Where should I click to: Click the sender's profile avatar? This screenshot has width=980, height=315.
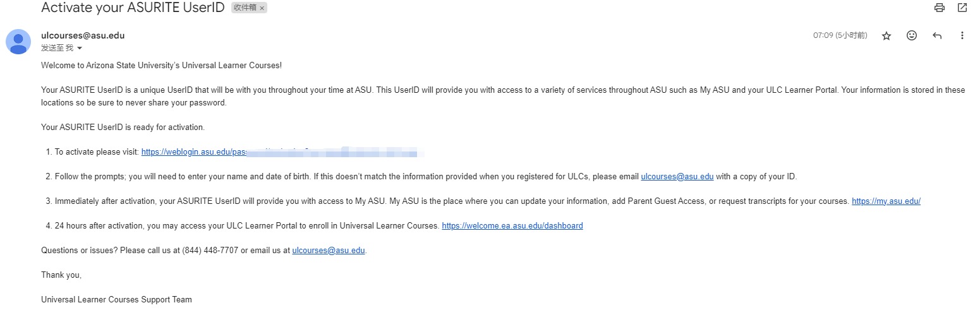click(x=18, y=41)
